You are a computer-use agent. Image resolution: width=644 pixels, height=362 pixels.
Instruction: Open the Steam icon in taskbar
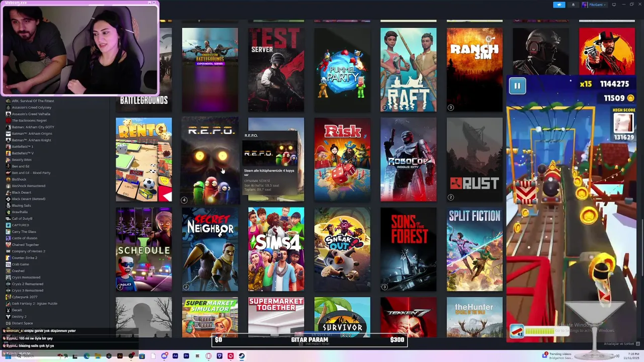(x=242, y=356)
